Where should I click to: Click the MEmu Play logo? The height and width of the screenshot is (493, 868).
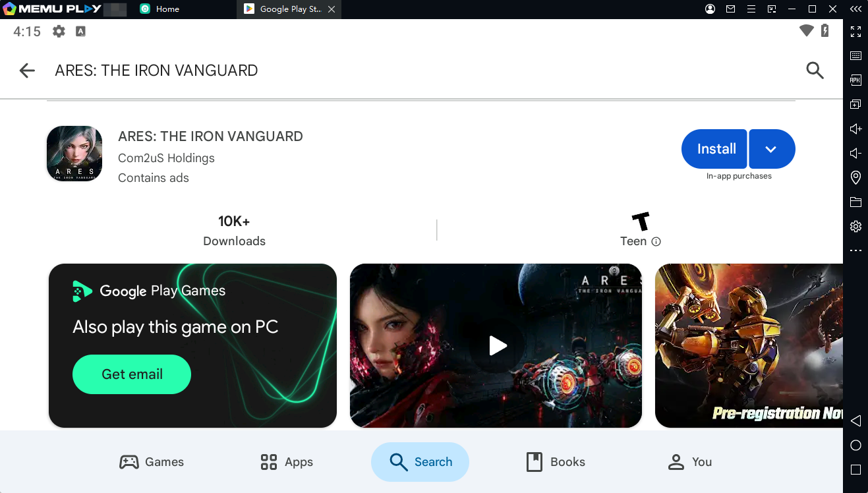[52, 9]
